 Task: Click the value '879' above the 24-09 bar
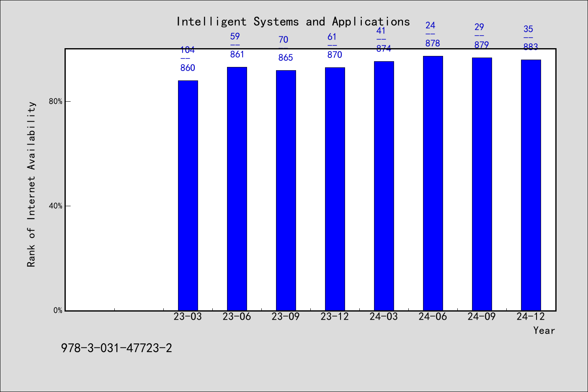click(482, 45)
